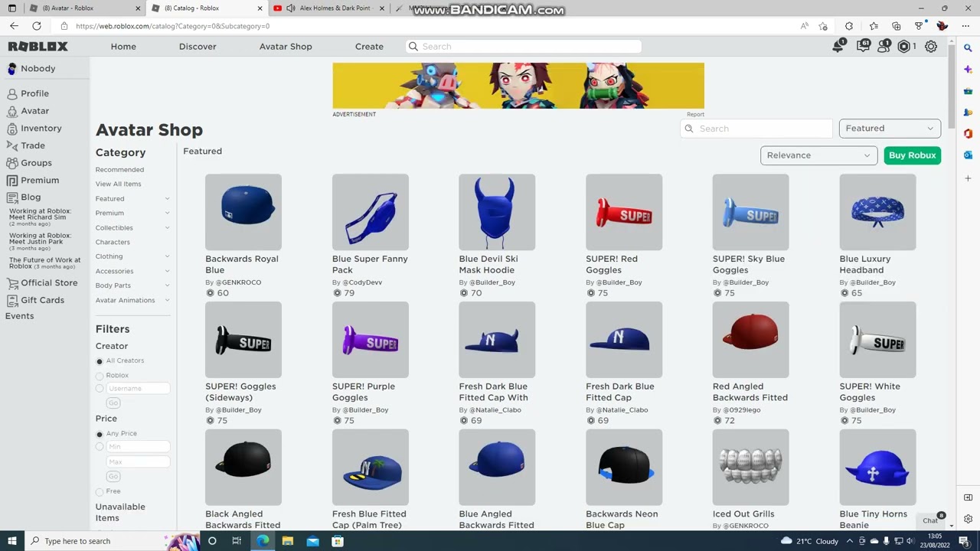This screenshot has width=980, height=551.
Task: Click Go button under Username field
Action: [x=113, y=403]
